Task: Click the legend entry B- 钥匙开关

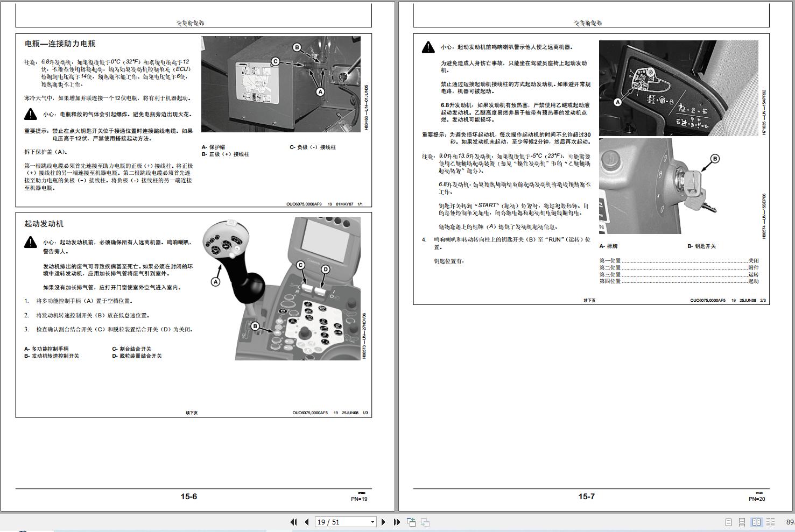Action: pos(702,246)
